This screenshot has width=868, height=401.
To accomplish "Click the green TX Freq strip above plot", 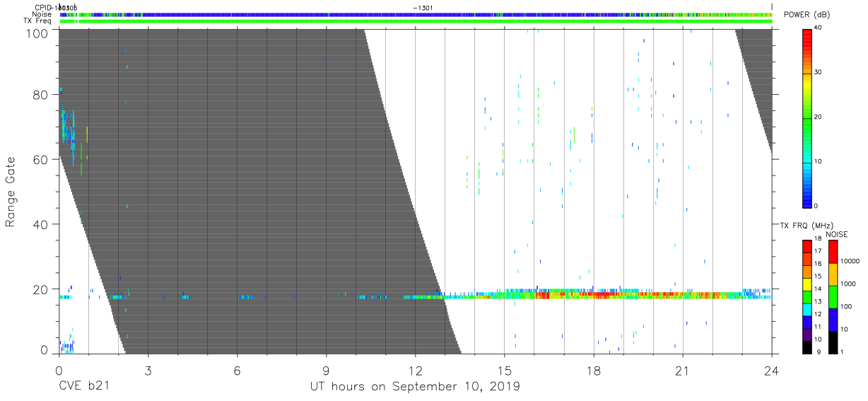I will pyautogui.click(x=416, y=21).
